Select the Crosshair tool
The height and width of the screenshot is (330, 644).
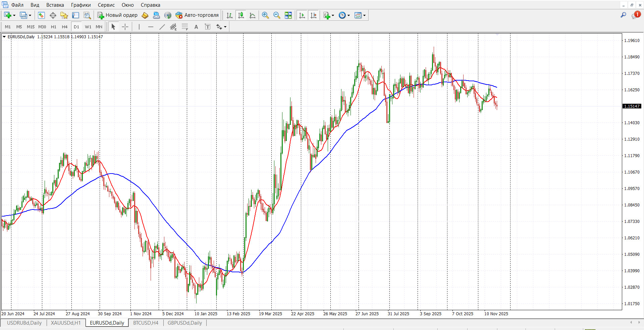(125, 27)
